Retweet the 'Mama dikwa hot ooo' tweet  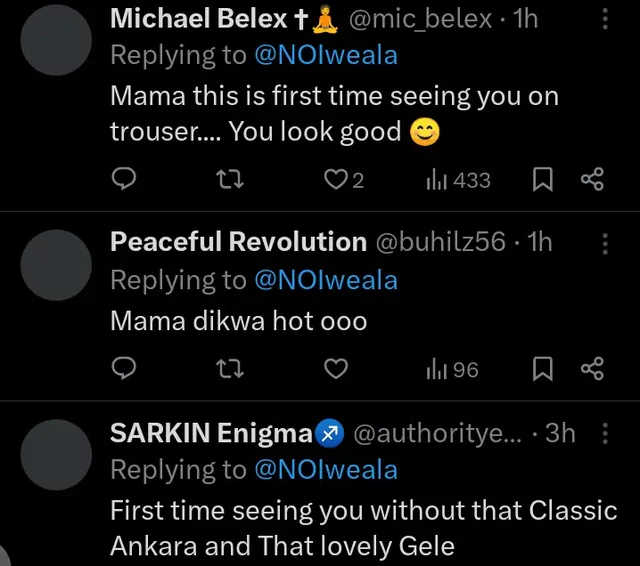click(231, 369)
